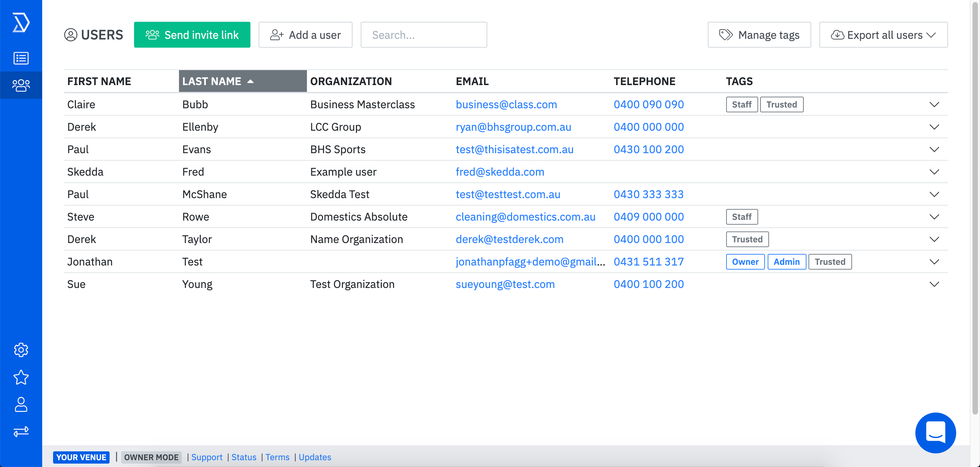Screen dimensions: 980x467
Task: Open the bookings list sidebar icon
Action: click(x=21, y=58)
